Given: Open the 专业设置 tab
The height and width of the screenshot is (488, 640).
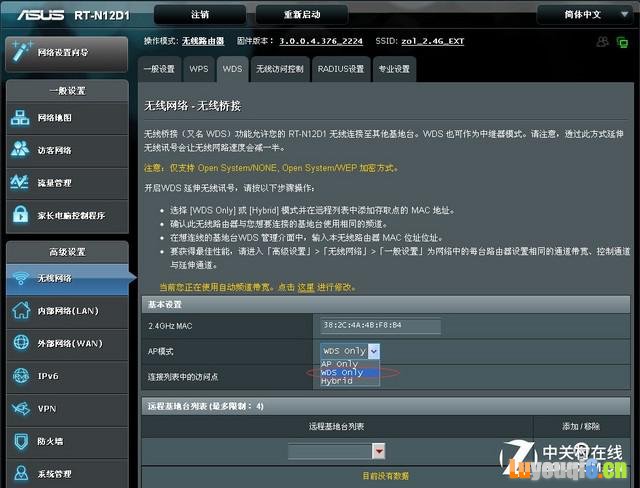Looking at the screenshot, I should tap(394, 69).
